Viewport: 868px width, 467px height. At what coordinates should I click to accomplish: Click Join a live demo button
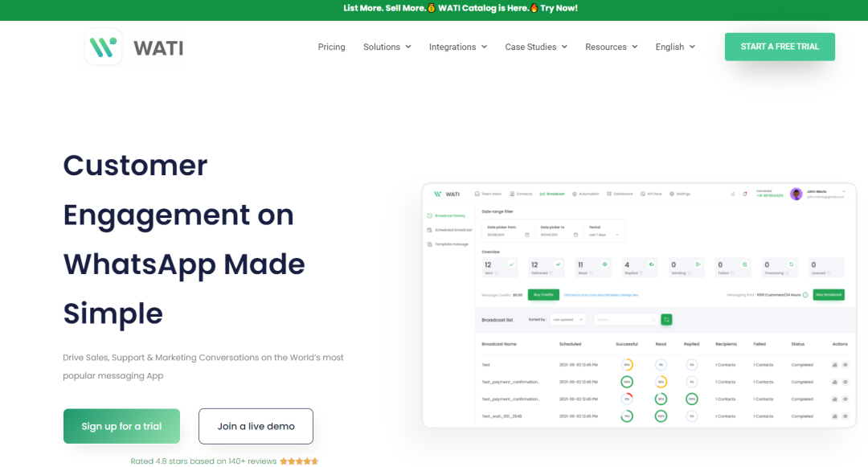point(256,426)
